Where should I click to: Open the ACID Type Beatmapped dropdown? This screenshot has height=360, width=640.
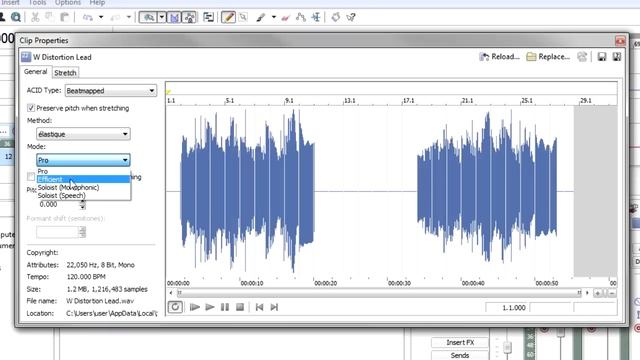click(x=111, y=91)
